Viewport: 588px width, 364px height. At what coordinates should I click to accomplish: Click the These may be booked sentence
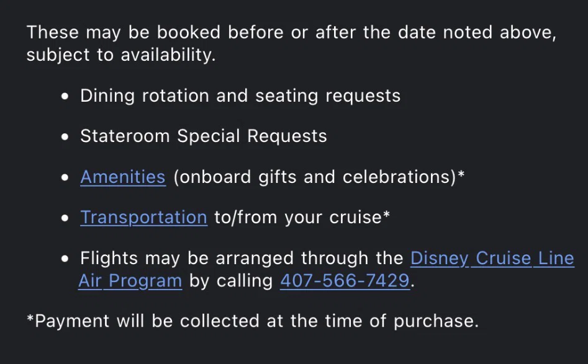click(x=291, y=32)
